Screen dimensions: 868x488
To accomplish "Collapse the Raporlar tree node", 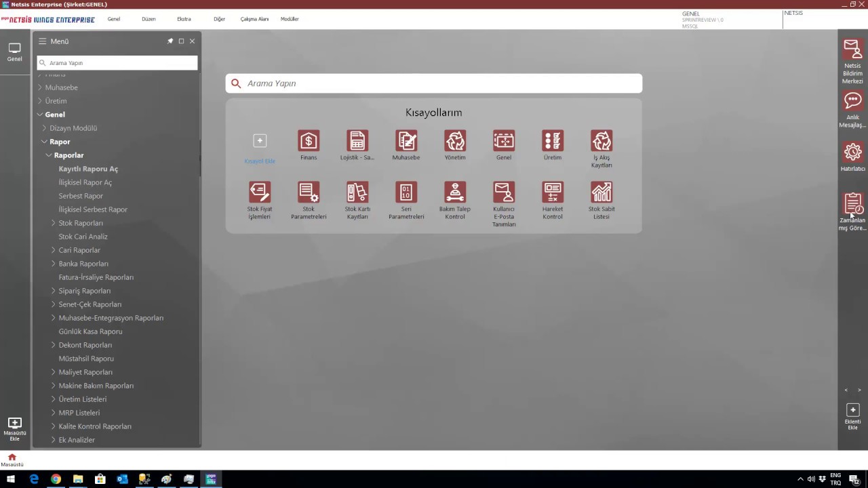I will tap(49, 155).
